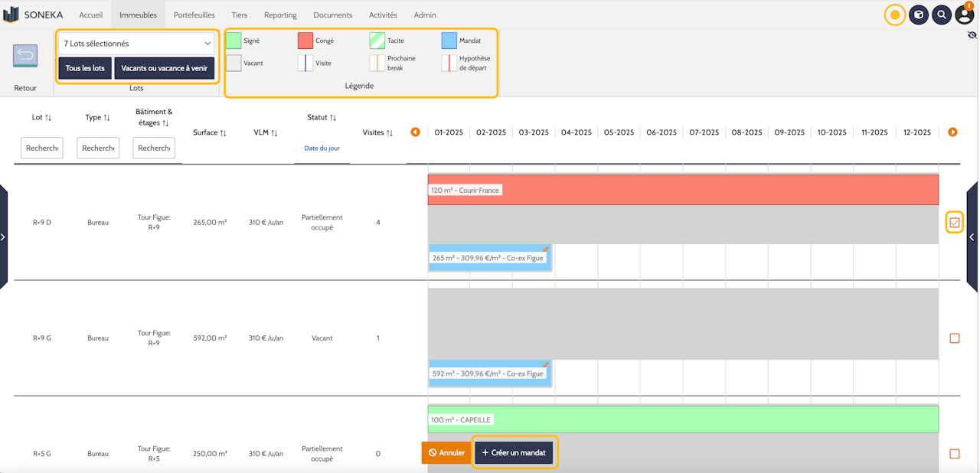Click the Créer un mandat button

point(514,452)
